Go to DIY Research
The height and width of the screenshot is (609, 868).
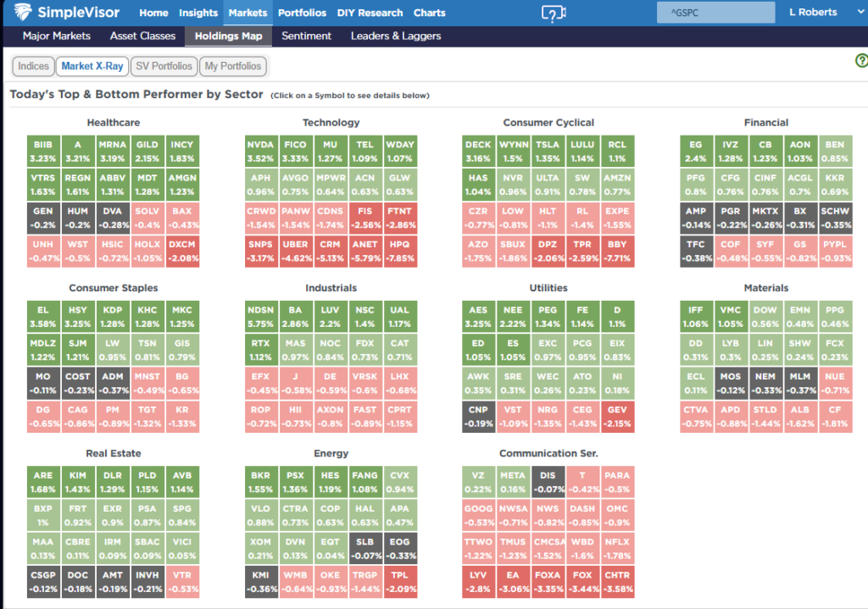tap(370, 13)
